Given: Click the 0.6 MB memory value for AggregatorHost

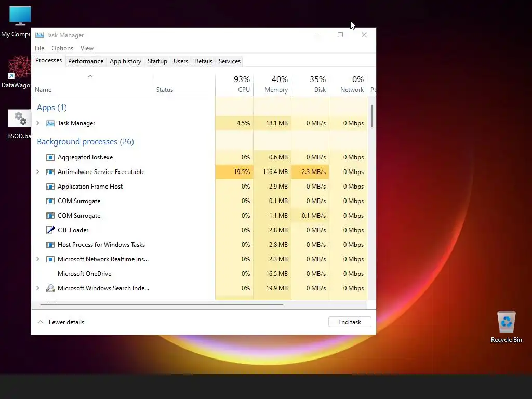Looking at the screenshot, I should pyautogui.click(x=278, y=157).
